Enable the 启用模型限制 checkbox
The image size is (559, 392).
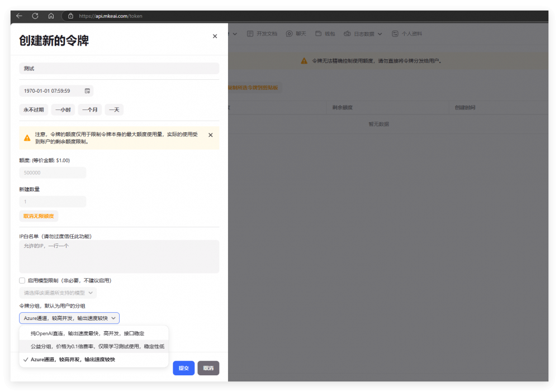click(22, 280)
